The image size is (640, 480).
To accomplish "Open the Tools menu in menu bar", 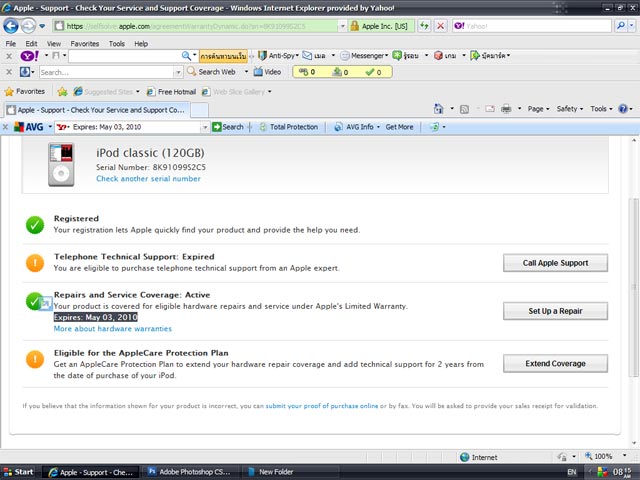I will coord(116,44).
